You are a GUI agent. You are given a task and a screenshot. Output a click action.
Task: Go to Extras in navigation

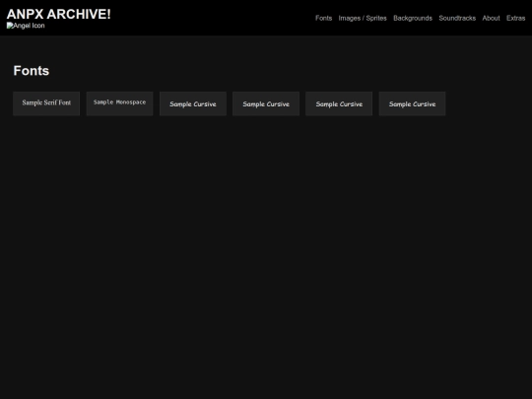point(515,18)
